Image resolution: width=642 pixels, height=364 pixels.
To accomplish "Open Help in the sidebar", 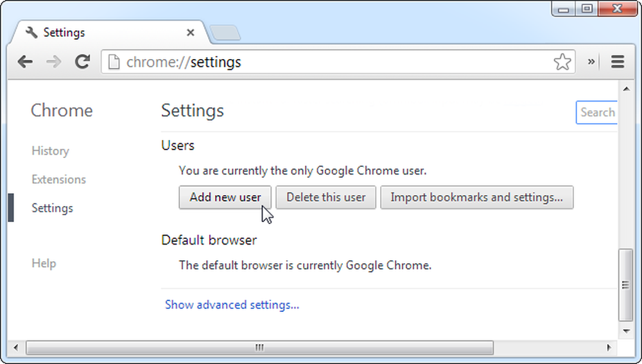I will tap(44, 263).
